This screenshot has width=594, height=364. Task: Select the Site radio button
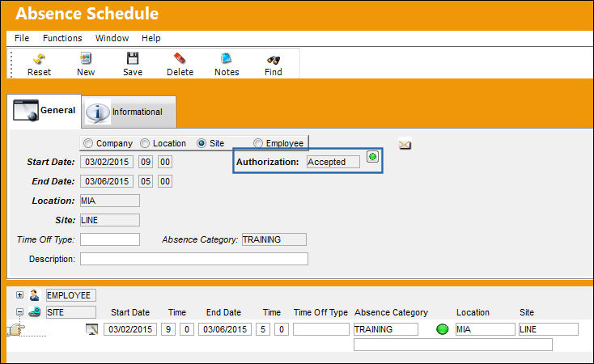(x=202, y=143)
